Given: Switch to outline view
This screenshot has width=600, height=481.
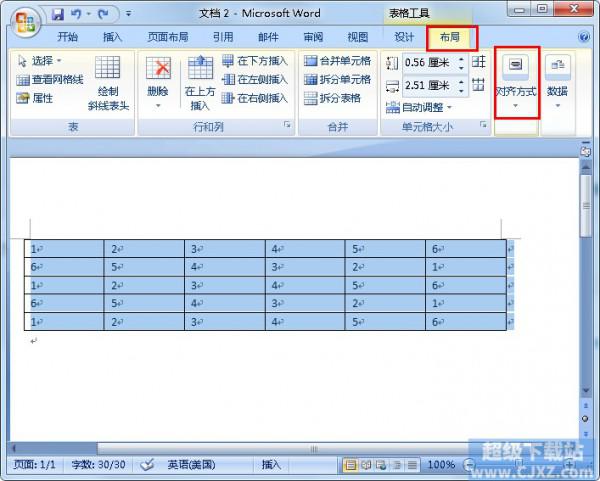Looking at the screenshot, I should pos(397,465).
